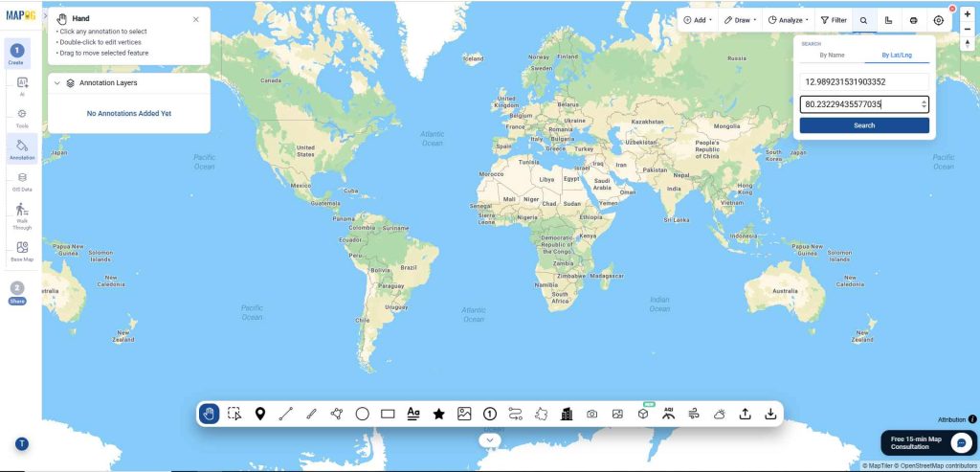Open the Annotation section in sidebar

click(x=22, y=149)
